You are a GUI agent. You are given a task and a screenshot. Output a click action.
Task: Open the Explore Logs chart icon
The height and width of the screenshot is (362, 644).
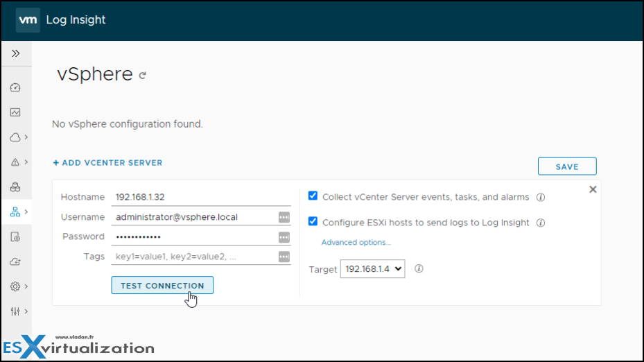[15, 112]
